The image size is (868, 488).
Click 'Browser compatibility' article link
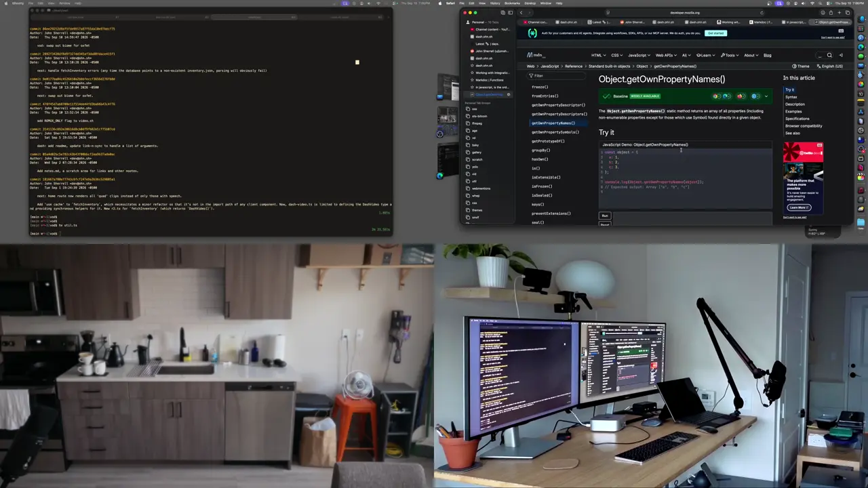pos(804,125)
